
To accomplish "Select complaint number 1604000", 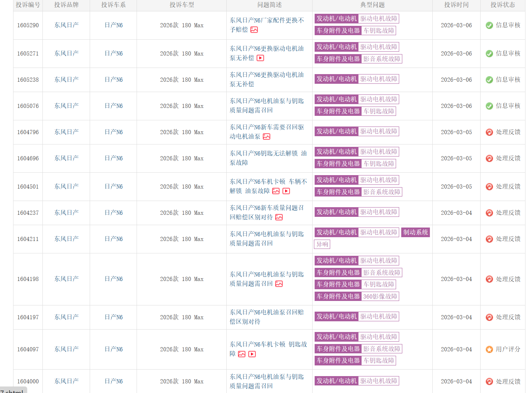I will (28, 381).
